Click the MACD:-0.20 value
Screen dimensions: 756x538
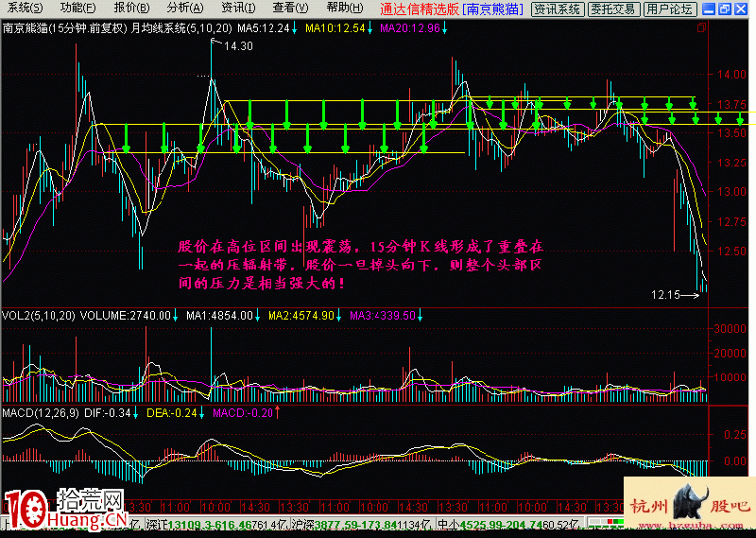tap(243, 413)
